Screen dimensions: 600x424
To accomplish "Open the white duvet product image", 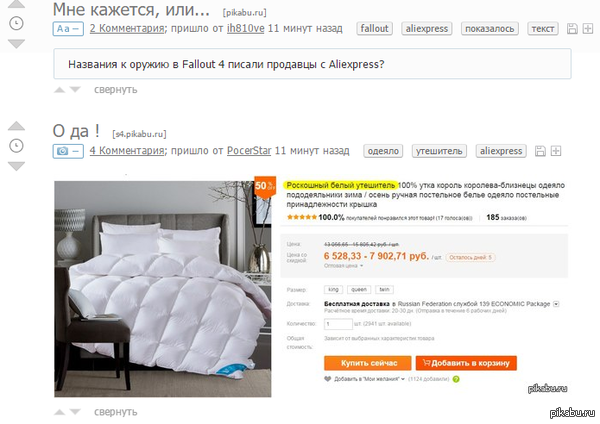I will [x=163, y=289].
